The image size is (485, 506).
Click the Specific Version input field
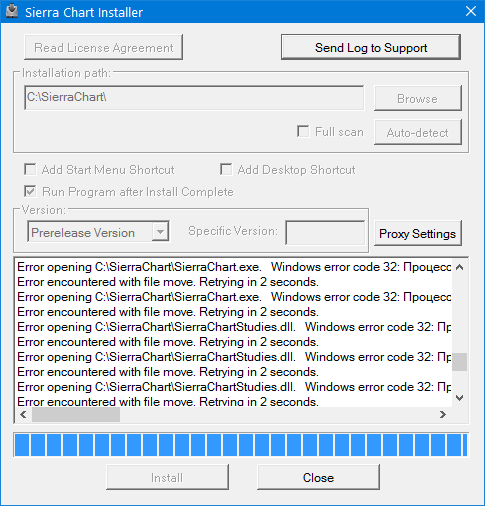325,232
